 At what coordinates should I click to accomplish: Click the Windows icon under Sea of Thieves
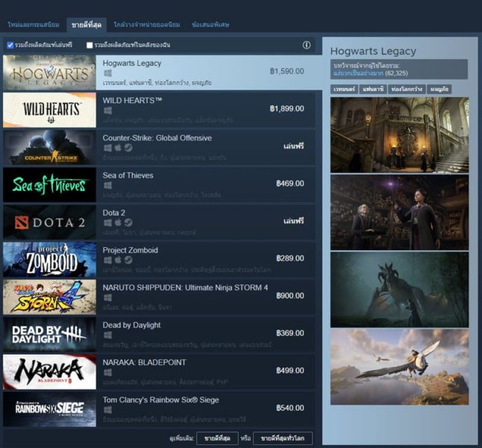click(107, 185)
